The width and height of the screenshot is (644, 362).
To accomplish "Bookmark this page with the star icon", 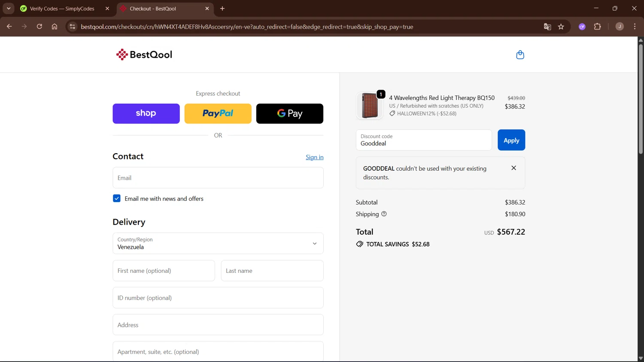I will click(561, 27).
